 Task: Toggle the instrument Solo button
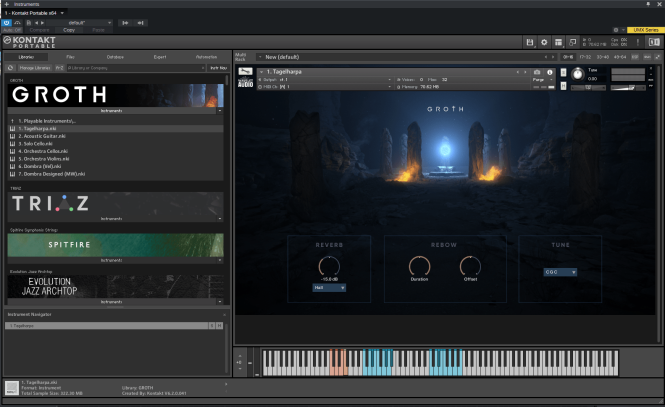(563, 72)
